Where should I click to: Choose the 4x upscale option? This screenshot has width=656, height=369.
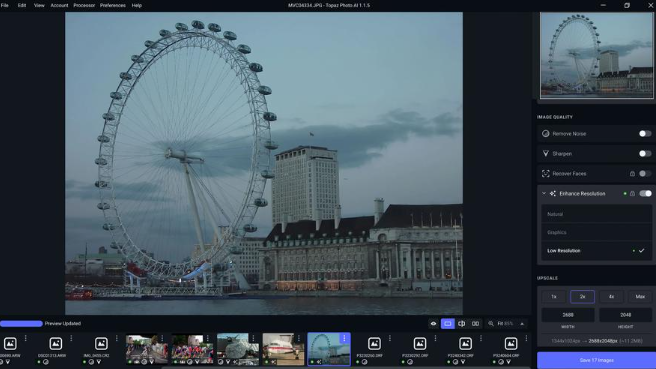[x=611, y=297]
